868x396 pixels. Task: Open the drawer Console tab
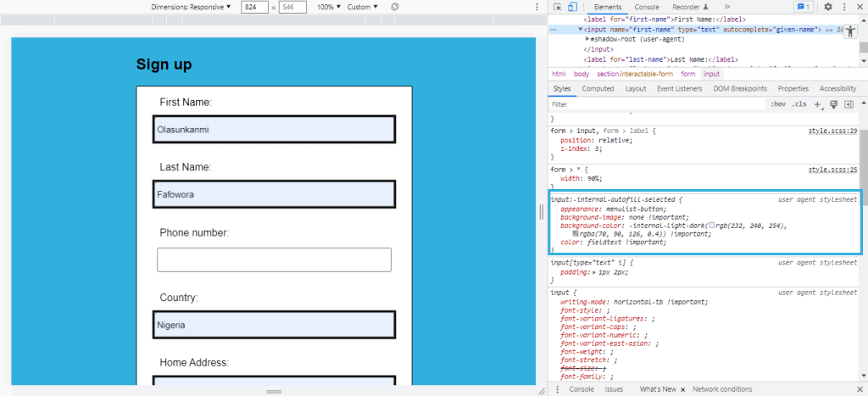(x=581, y=389)
